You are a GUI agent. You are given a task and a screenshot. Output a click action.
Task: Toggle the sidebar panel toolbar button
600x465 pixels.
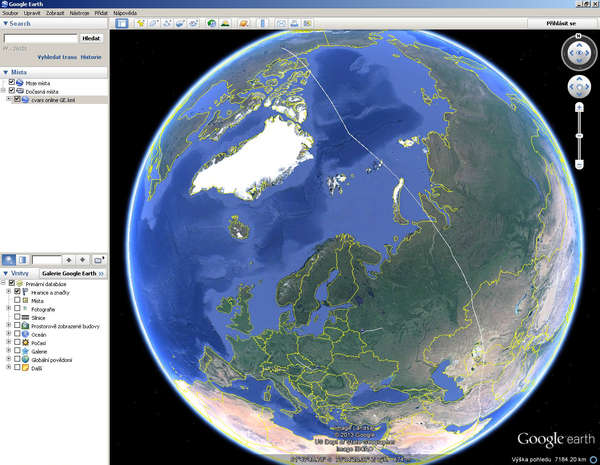tap(122, 23)
